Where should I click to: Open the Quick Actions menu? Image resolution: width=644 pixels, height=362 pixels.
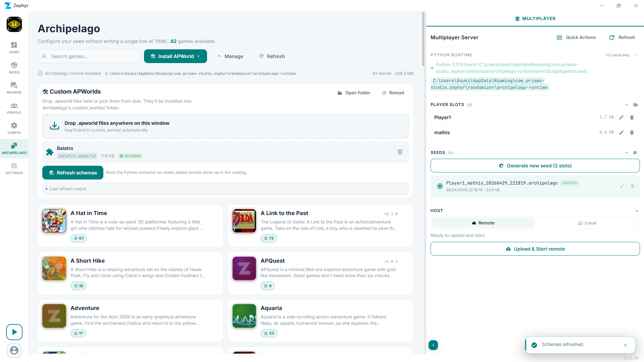tap(576, 38)
